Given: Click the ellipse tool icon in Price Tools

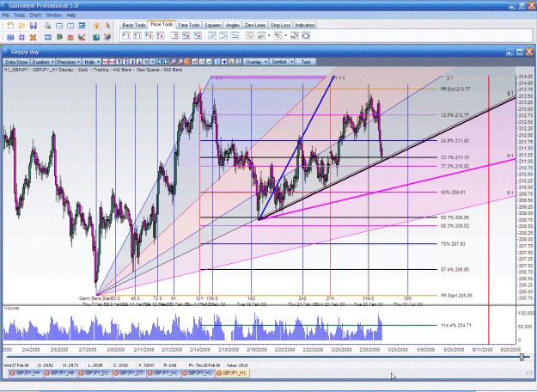Looking at the screenshot, I should click(306, 35).
